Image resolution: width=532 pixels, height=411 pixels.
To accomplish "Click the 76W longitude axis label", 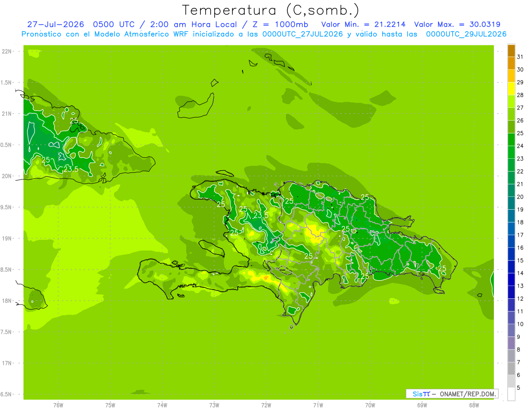I will [x=58, y=405].
